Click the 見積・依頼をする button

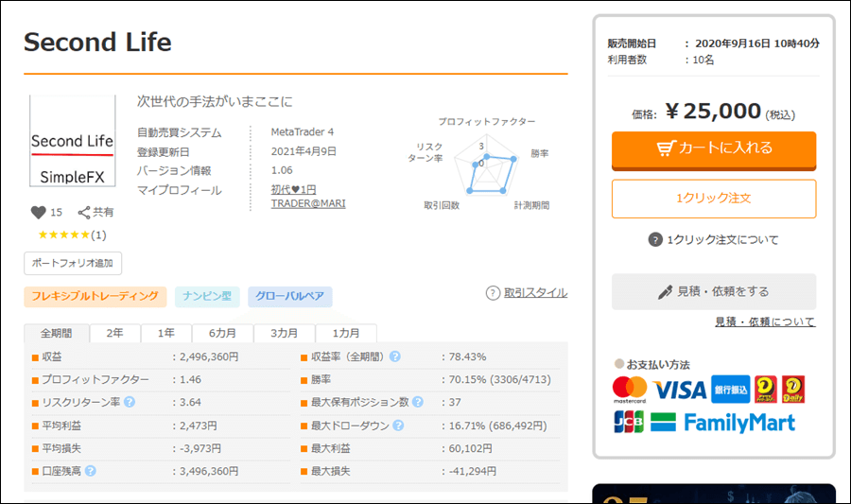[x=713, y=291]
